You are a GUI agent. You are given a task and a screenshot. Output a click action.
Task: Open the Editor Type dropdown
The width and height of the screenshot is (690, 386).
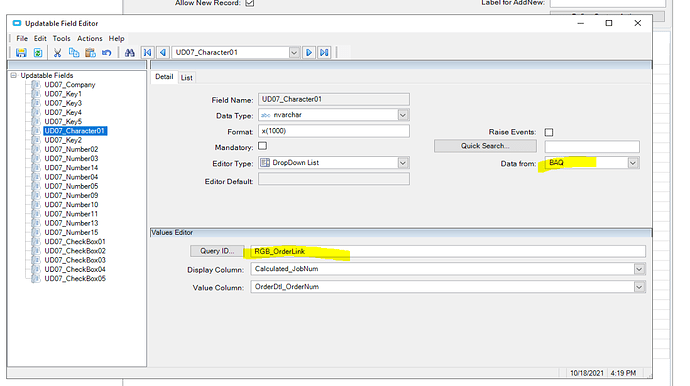(403, 163)
